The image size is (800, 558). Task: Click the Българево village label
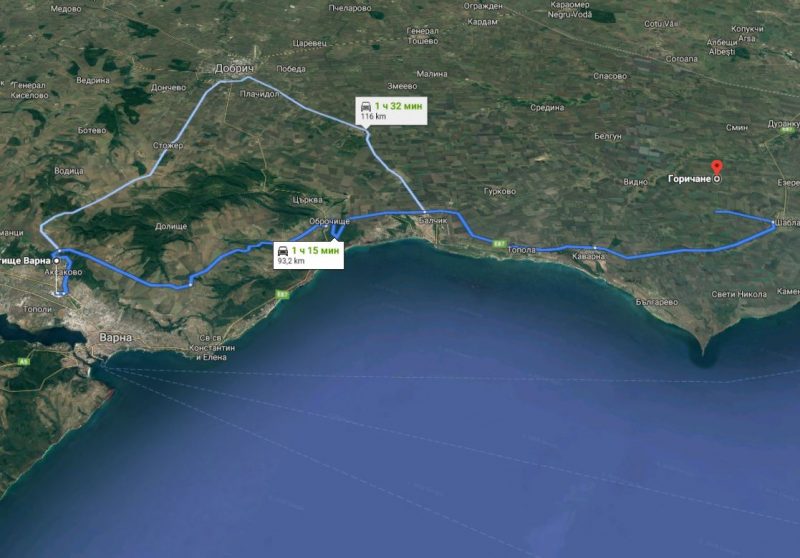(657, 302)
